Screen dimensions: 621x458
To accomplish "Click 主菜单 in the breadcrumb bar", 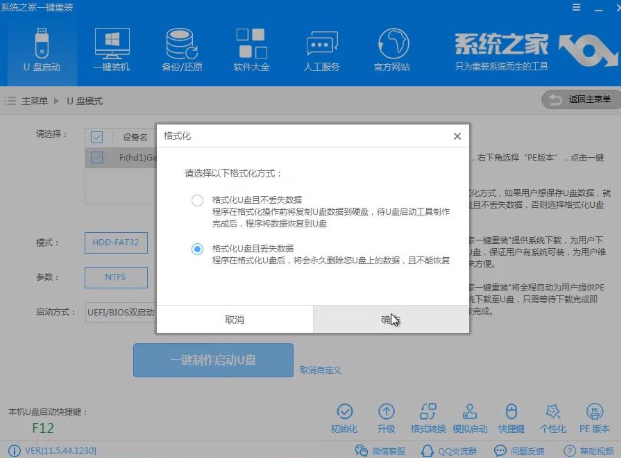I will point(34,101).
